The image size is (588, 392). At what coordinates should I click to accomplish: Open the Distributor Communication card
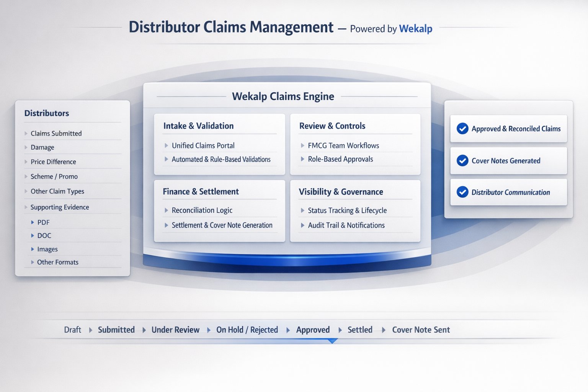click(x=508, y=192)
